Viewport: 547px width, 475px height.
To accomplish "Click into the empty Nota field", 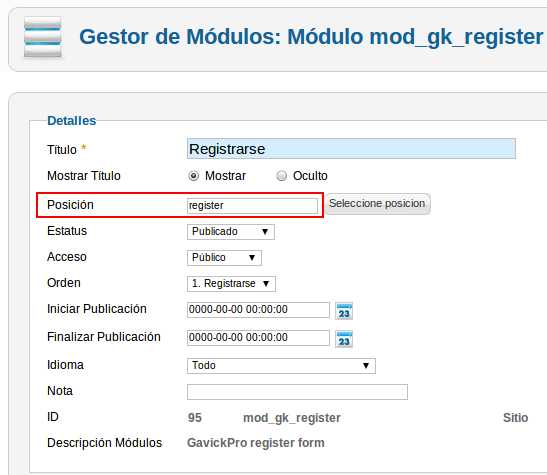I will coord(297,392).
